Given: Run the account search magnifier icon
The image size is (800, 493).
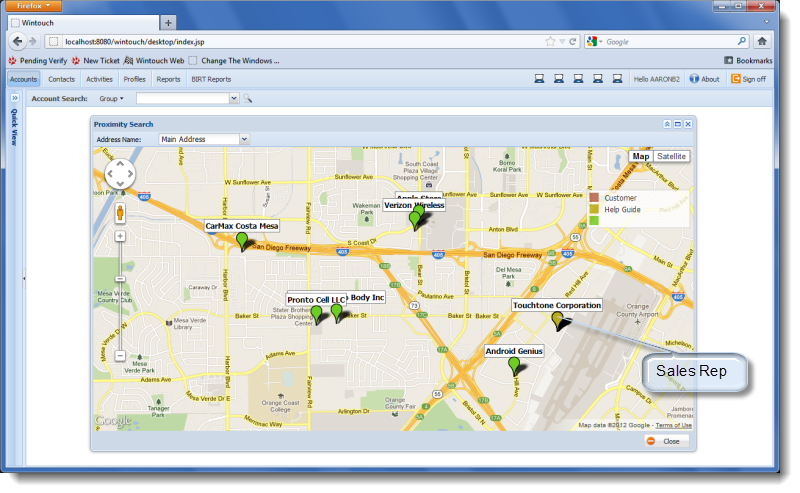Looking at the screenshot, I should tap(247, 98).
